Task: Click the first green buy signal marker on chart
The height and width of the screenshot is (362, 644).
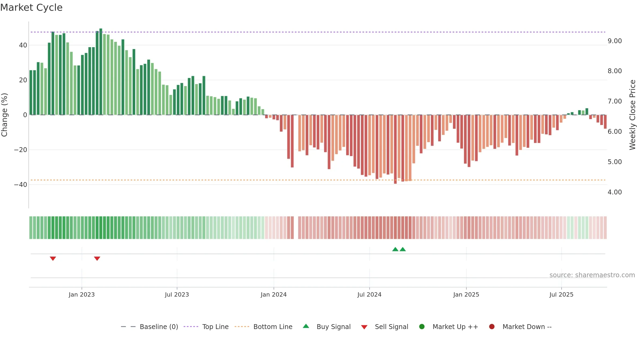Action: 395,249
